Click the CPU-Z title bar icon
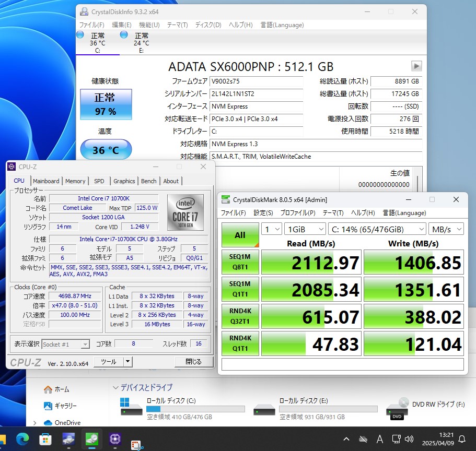This screenshot has width=476, height=451. pyautogui.click(x=11, y=167)
